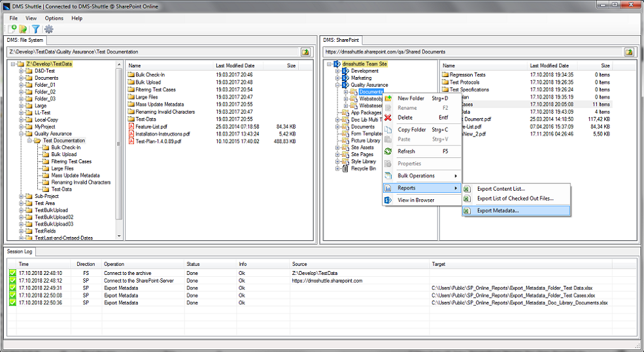This screenshot has height=352, width=644.
Task: Select the Test Protocols folder row
Action: 527,82
